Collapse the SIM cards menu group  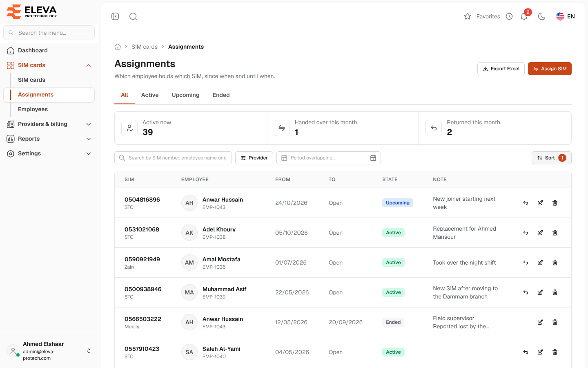point(49,65)
